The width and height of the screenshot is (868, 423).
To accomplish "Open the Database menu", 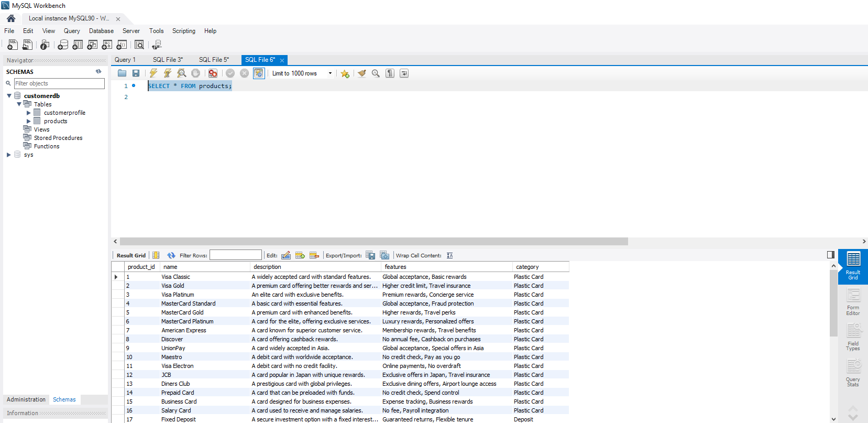I will [101, 31].
